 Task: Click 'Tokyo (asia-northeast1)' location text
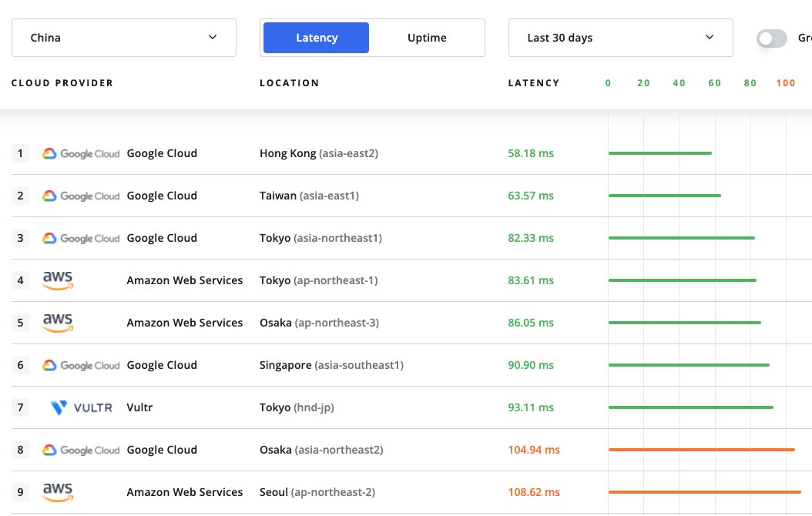pyautogui.click(x=320, y=238)
